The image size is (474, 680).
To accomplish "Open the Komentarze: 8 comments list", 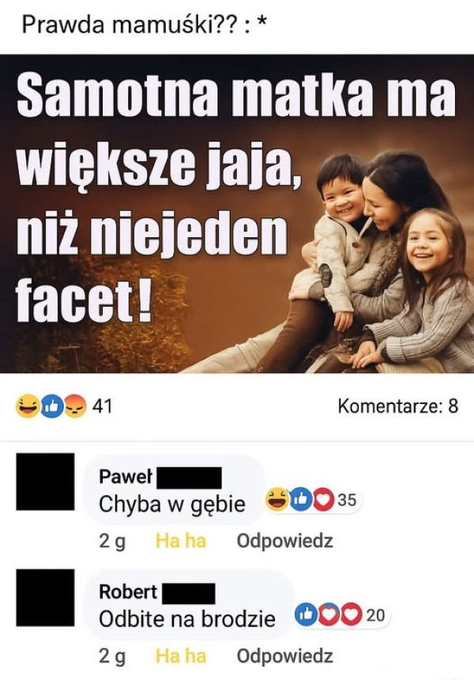I will [398, 406].
